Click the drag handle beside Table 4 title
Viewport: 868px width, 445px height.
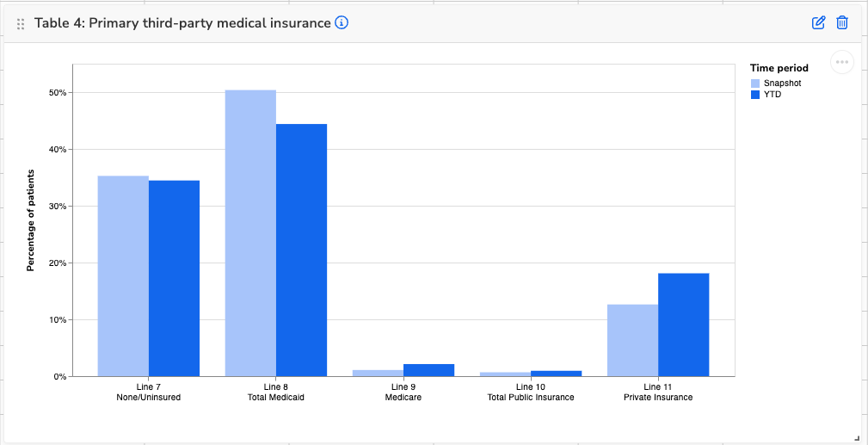click(x=21, y=24)
